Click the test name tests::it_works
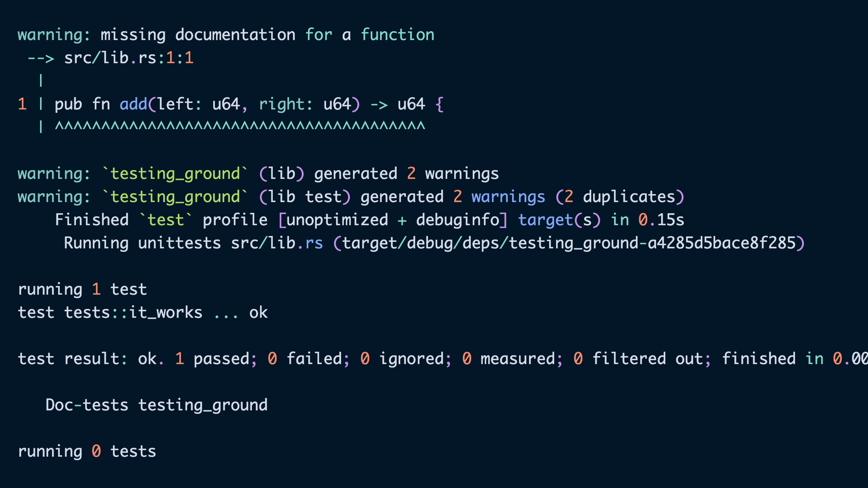Screen dimensions: 868x488 coord(133,312)
